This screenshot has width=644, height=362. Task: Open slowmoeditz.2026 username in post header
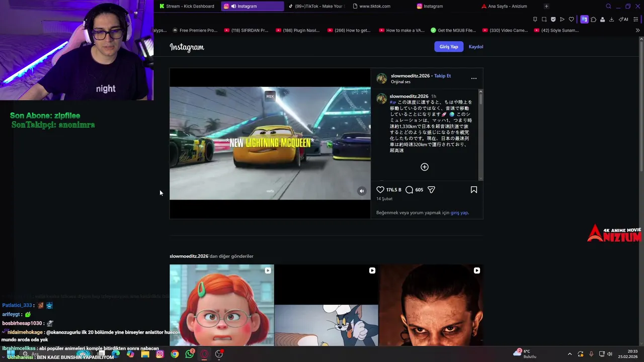click(x=410, y=76)
